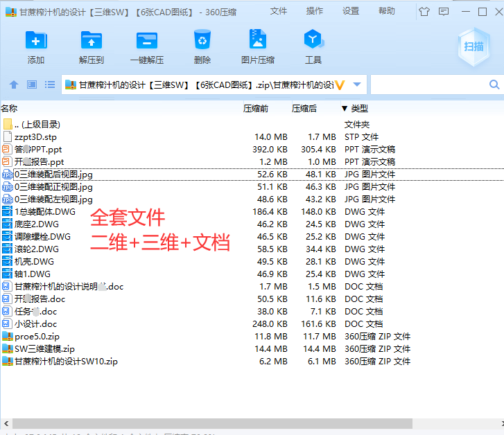Open the skin (shirt) icon in title bar
Viewport: 504px width, 435px height.
[424, 12]
